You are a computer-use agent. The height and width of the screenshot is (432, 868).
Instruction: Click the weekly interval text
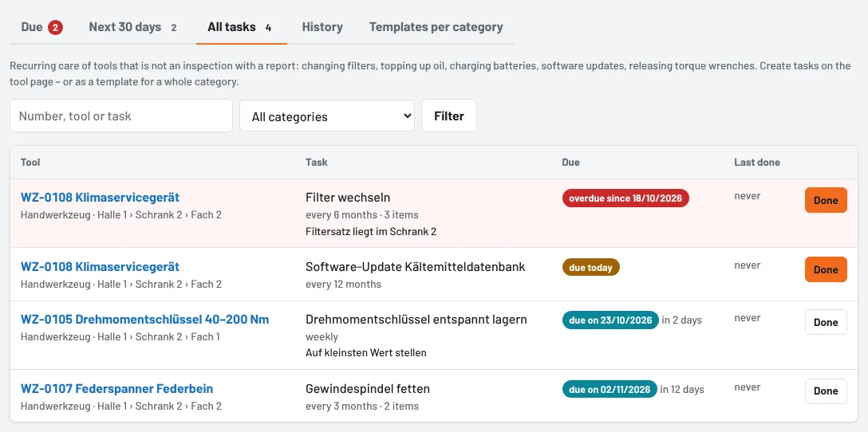click(x=322, y=336)
